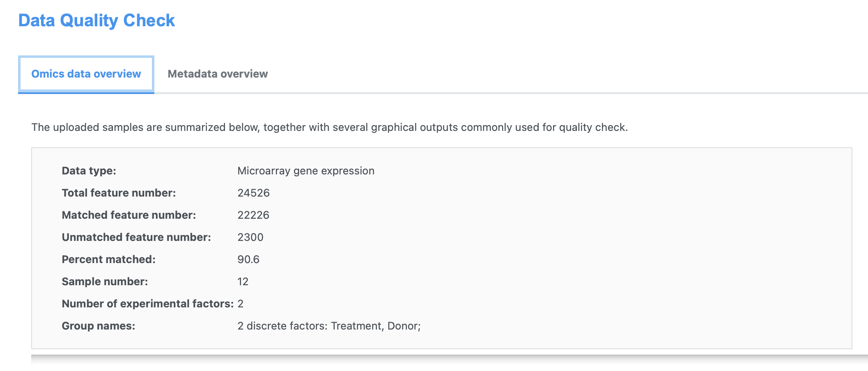This screenshot has height=371, width=868.
Task: Click the Data type label
Action: pos(89,171)
